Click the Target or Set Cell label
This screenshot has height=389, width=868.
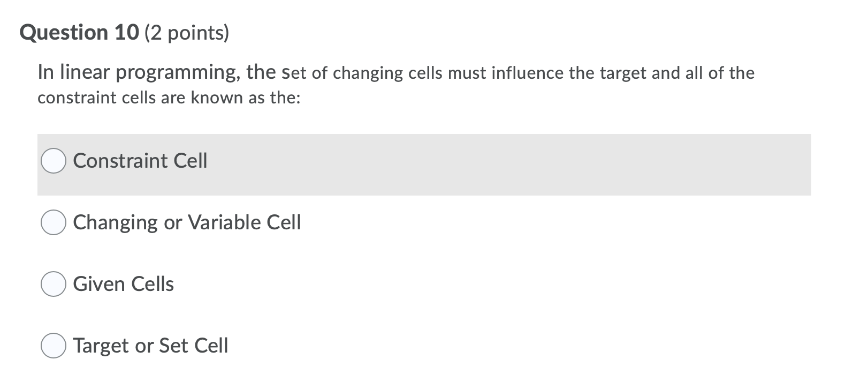(x=151, y=345)
